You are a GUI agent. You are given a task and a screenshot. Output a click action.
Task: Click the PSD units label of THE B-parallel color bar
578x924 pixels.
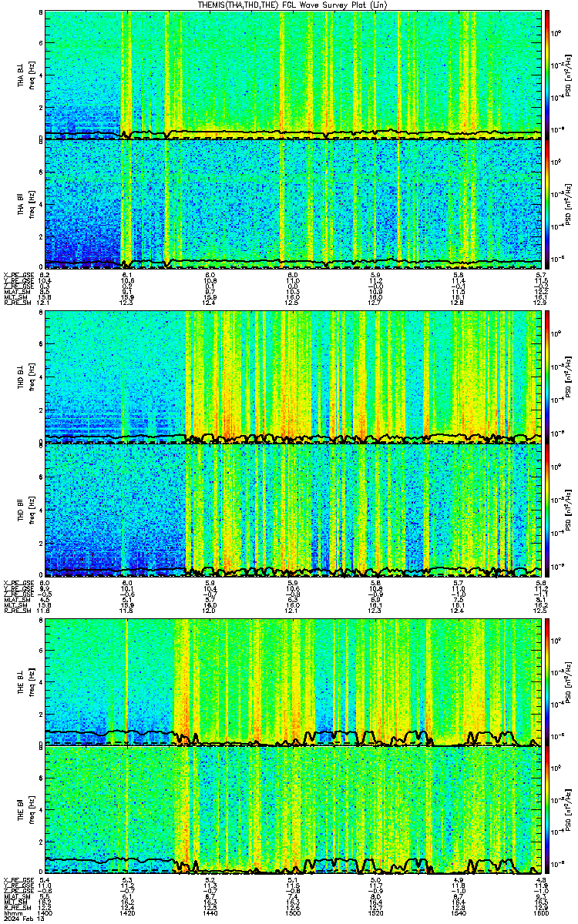[569, 810]
